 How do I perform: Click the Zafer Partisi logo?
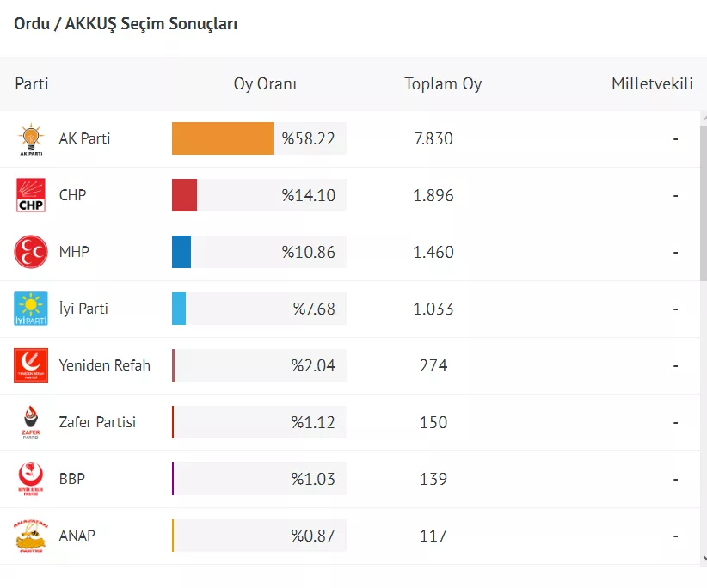[31, 422]
